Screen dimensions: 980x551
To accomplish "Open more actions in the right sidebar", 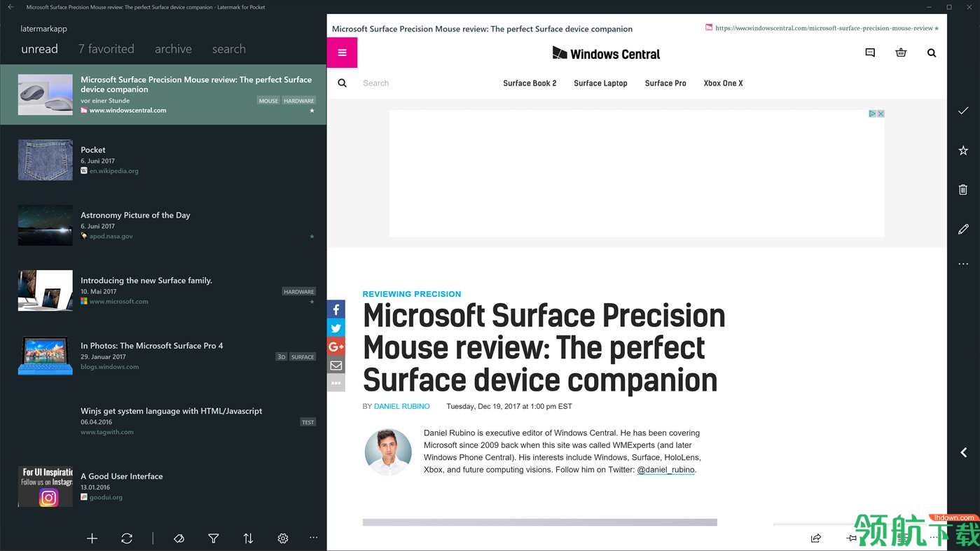I will click(963, 264).
